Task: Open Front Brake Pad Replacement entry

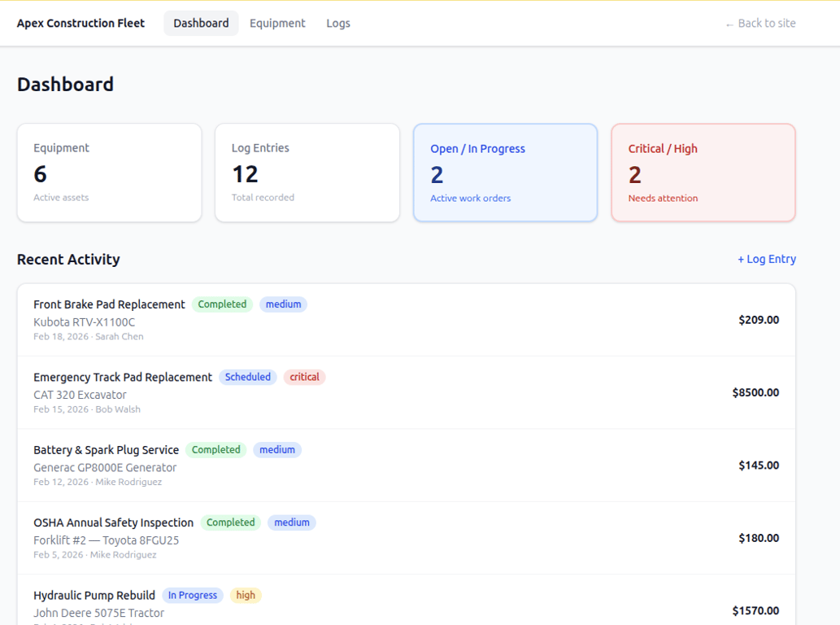Action: tap(109, 304)
